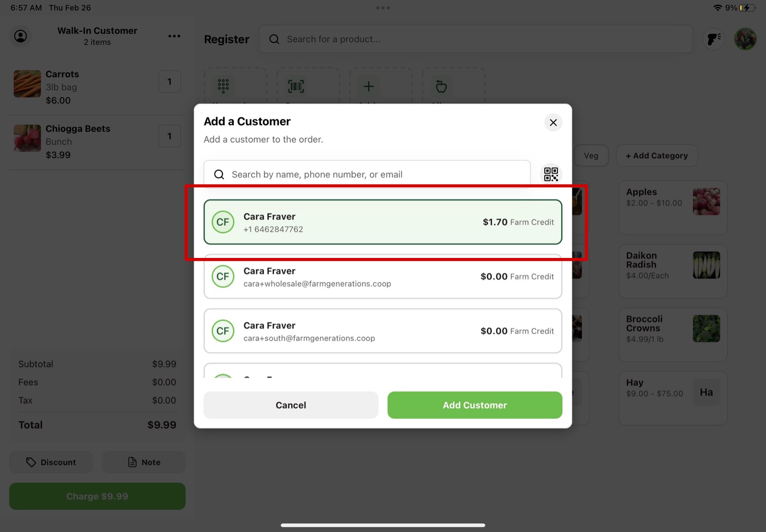Select Cara Fraver with phone number
The width and height of the screenshot is (766, 532).
coord(383,222)
